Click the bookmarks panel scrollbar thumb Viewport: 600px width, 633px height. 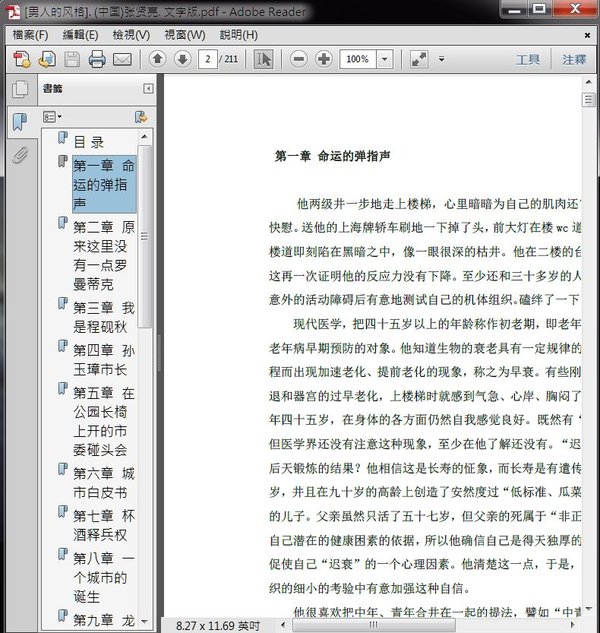[x=145, y=237]
